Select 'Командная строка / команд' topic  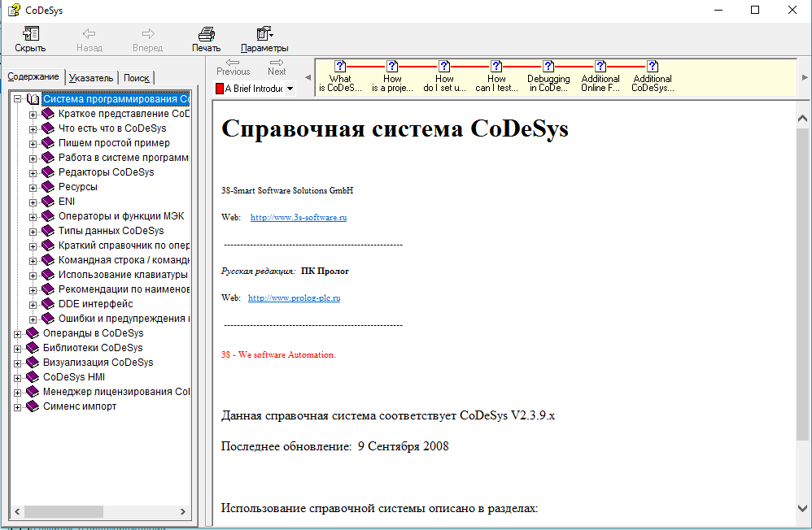124,260
